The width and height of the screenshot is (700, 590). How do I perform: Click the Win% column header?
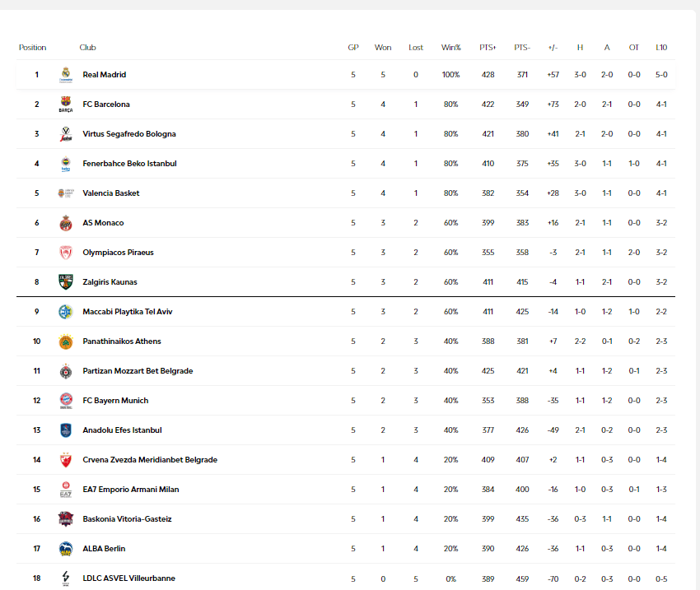point(450,48)
